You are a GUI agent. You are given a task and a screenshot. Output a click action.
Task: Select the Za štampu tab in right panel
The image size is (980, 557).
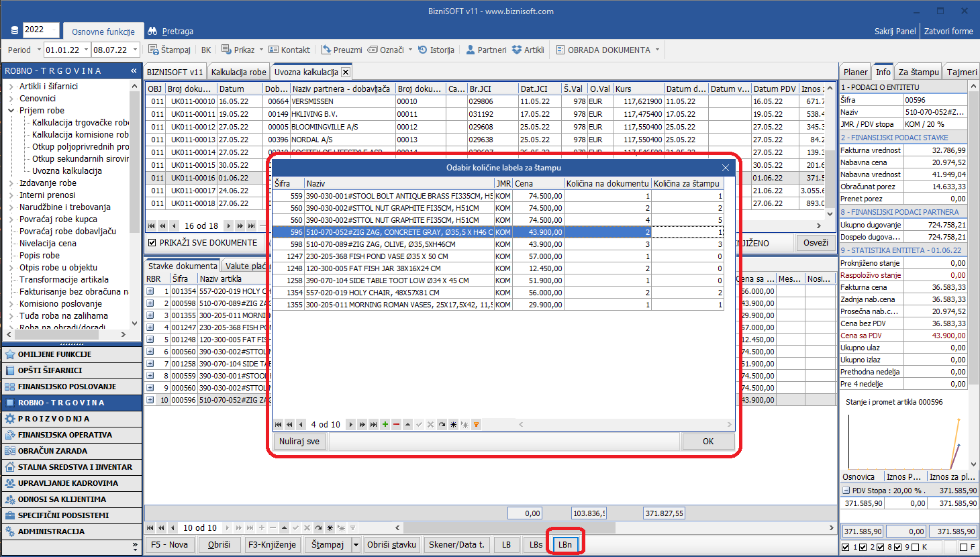point(918,72)
